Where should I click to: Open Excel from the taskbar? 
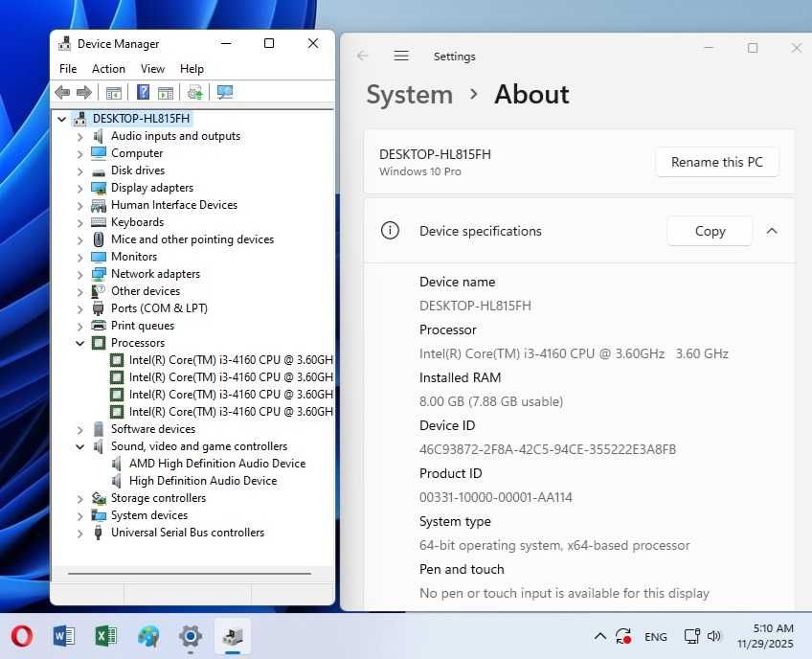[x=106, y=636]
